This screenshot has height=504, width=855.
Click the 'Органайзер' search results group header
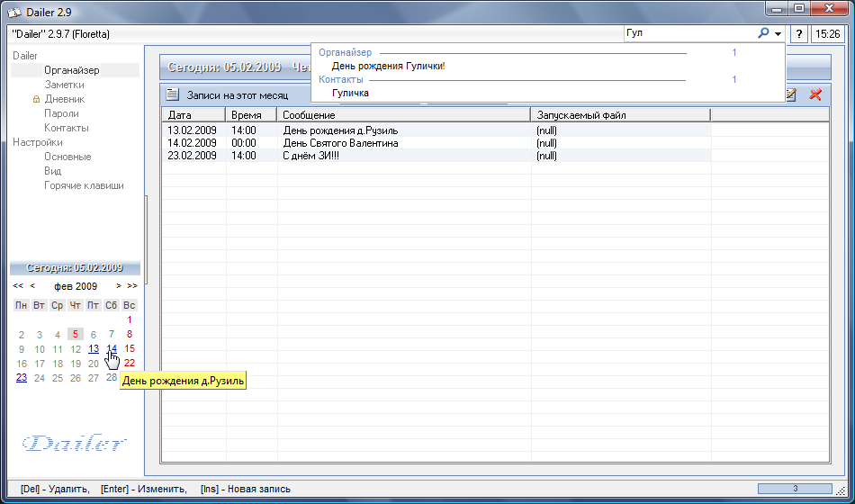pyautogui.click(x=346, y=52)
